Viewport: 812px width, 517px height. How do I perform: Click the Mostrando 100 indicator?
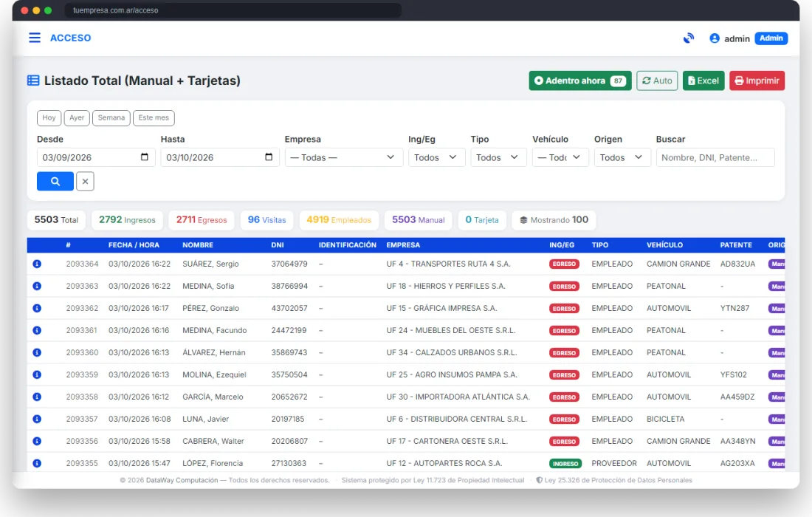pyautogui.click(x=554, y=219)
